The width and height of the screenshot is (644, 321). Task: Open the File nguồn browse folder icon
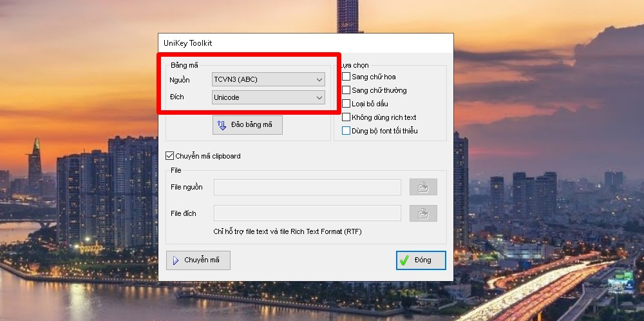pos(423,188)
